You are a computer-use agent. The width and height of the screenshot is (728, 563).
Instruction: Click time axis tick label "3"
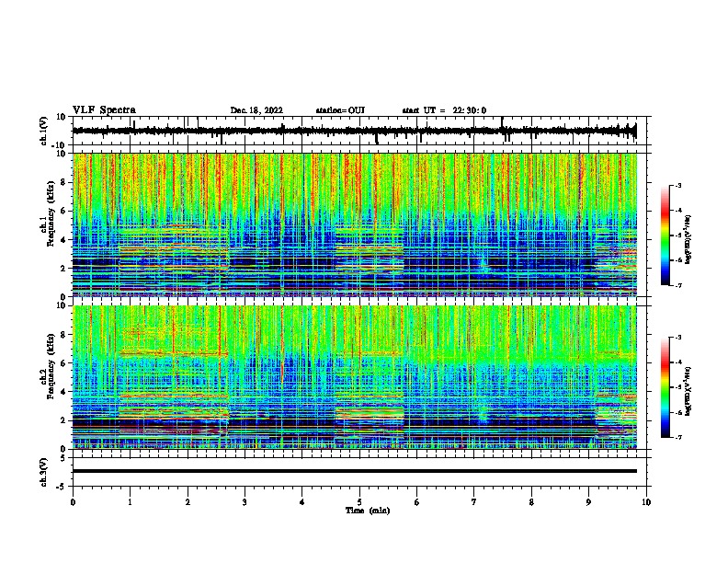point(245,502)
